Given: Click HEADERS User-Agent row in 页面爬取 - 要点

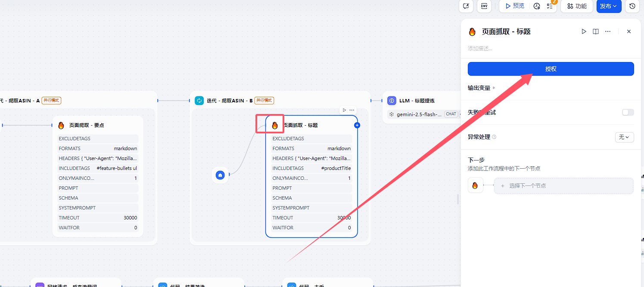Looking at the screenshot, I should 98,158.
